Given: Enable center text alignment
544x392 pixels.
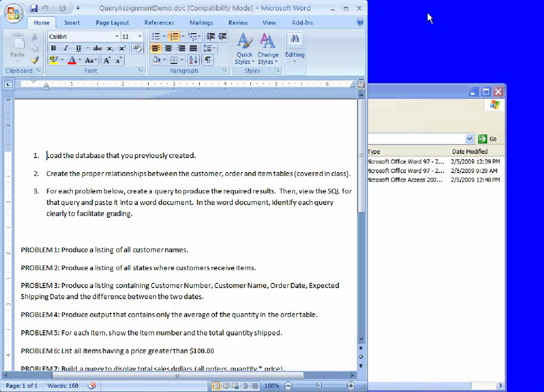Looking at the screenshot, I should coord(168,49).
